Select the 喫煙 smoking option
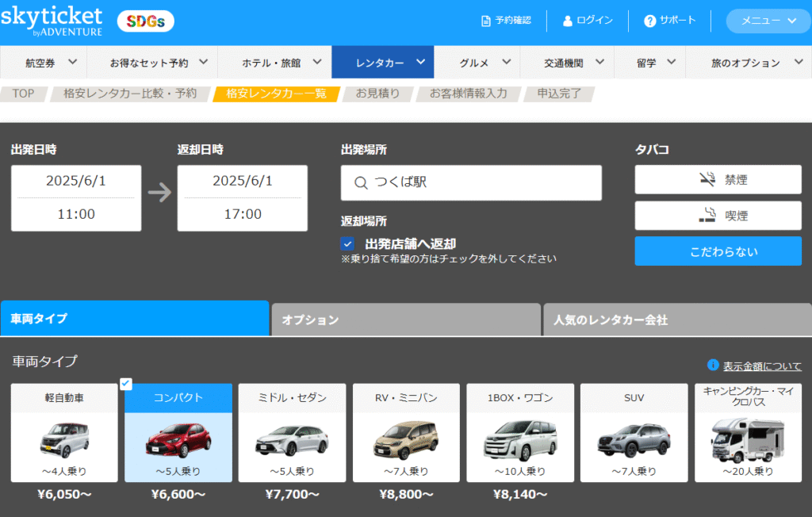The image size is (812, 517). point(718,216)
